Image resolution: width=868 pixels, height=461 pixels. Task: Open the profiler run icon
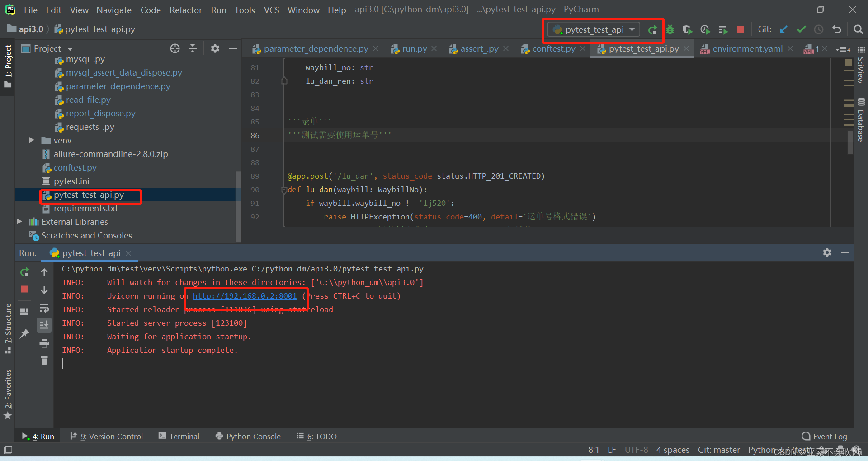[x=705, y=30]
